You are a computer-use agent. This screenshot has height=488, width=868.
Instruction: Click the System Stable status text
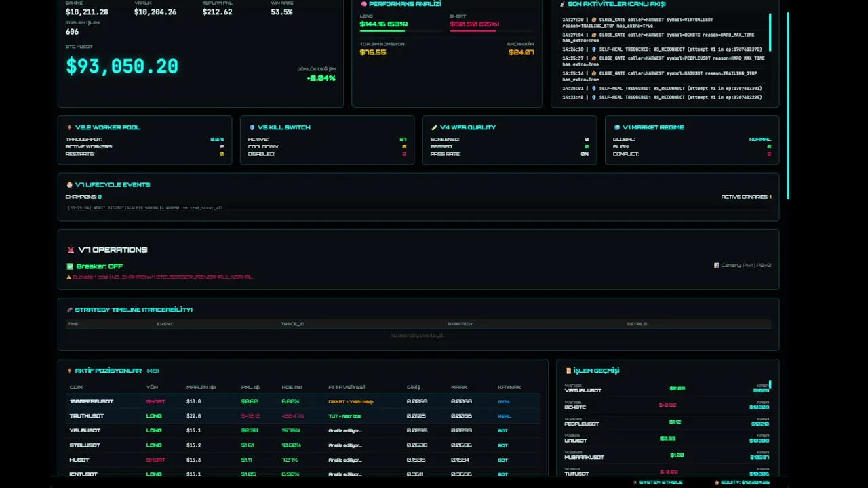pyautogui.click(x=661, y=482)
